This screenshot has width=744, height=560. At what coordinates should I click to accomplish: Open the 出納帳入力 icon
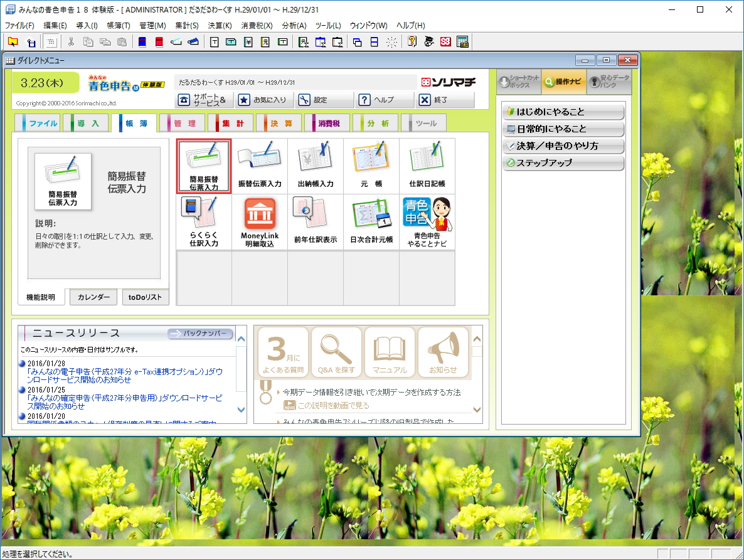pyautogui.click(x=316, y=166)
